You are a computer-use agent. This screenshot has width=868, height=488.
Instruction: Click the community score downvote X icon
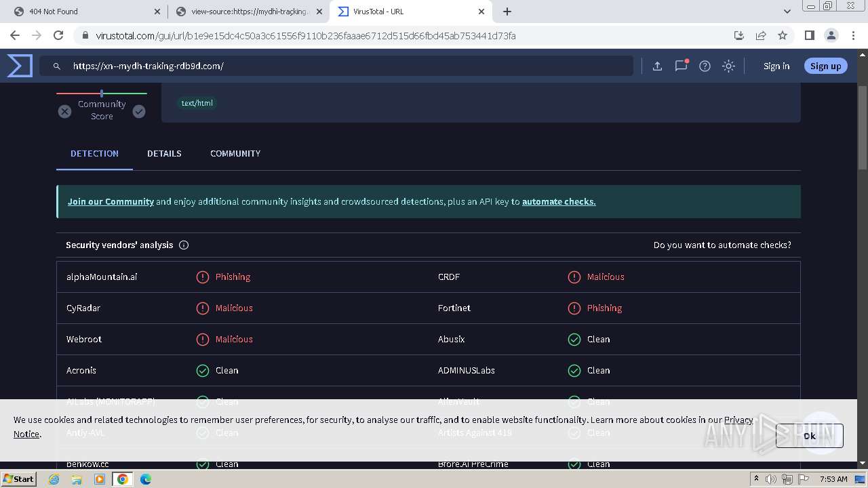click(x=64, y=111)
